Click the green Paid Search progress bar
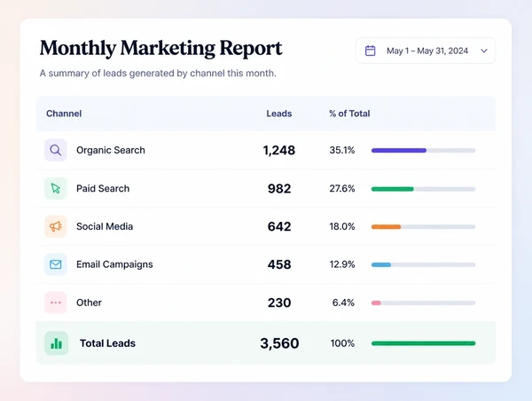The height and width of the screenshot is (401, 532). coord(393,189)
